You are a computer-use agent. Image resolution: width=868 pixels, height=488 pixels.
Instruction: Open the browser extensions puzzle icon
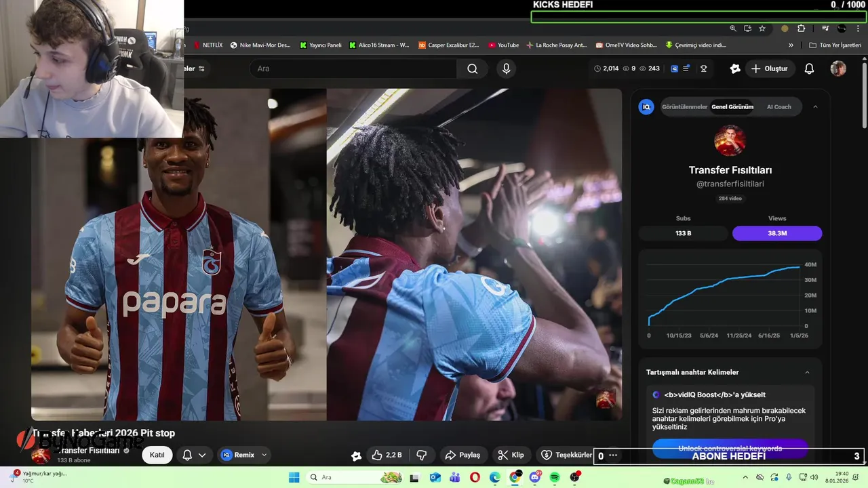[x=802, y=28]
